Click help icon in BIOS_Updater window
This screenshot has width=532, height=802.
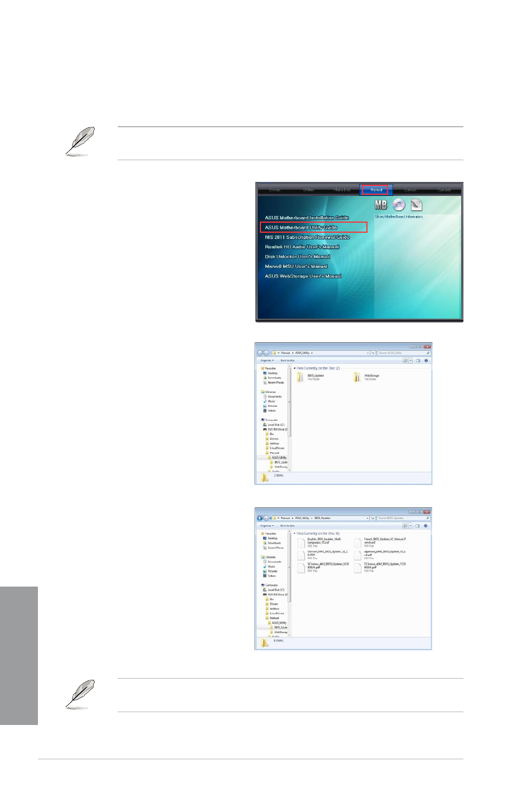coord(426,526)
